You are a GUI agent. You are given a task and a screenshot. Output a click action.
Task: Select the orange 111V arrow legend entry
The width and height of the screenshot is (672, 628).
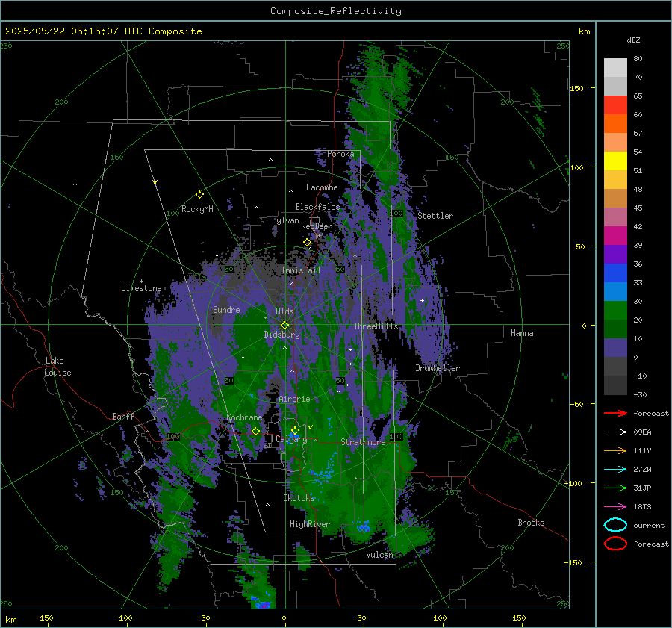coord(615,450)
